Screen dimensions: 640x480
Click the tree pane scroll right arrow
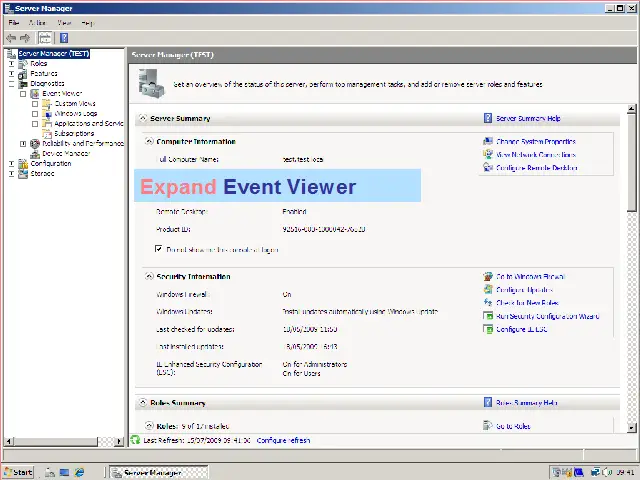pos(119,441)
